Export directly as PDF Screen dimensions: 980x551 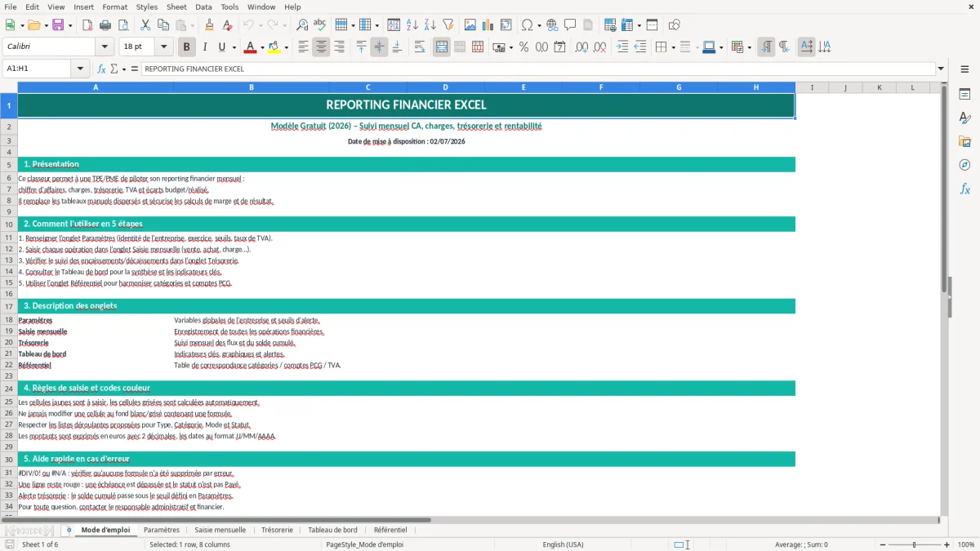[x=87, y=25]
